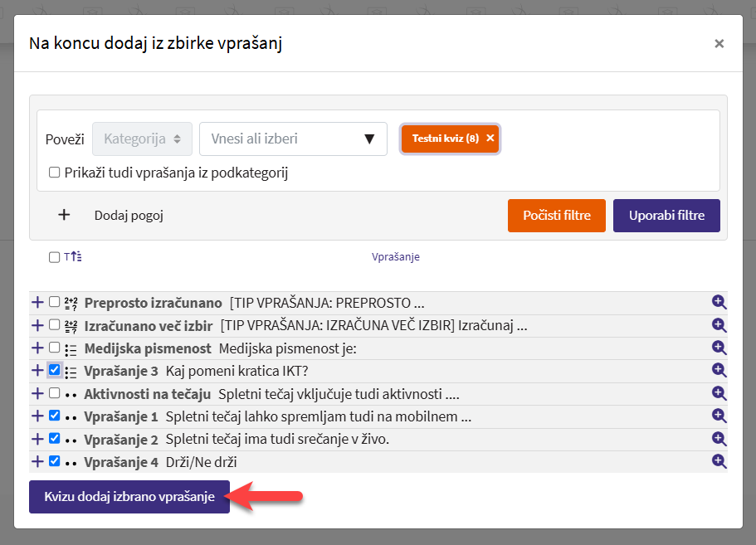Preview the Medijska pismenost question
This screenshot has width=756, height=545.
[x=719, y=348]
